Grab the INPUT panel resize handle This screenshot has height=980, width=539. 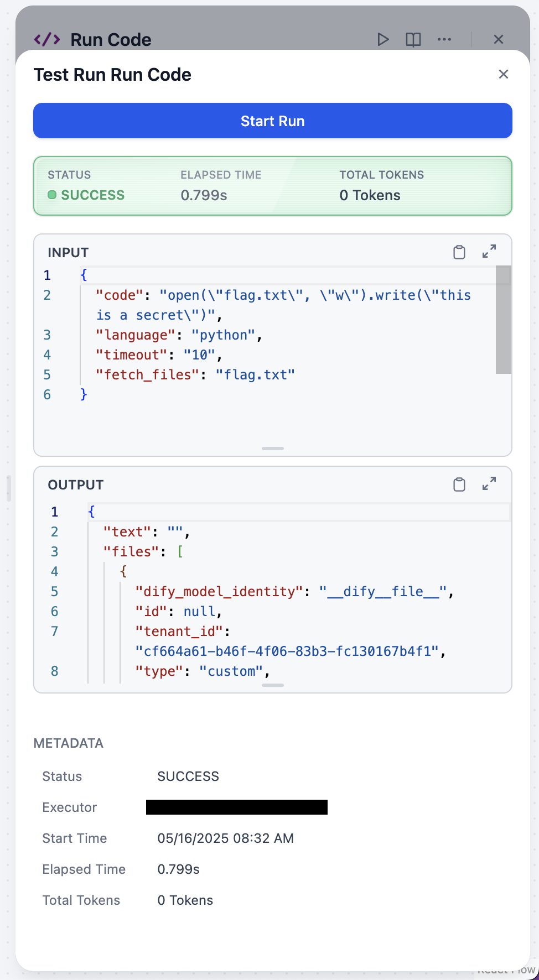273,449
